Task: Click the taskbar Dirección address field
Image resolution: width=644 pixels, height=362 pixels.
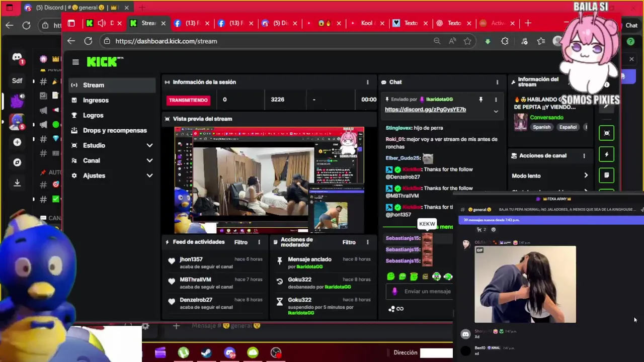Action: pyautogui.click(x=436, y=352)
